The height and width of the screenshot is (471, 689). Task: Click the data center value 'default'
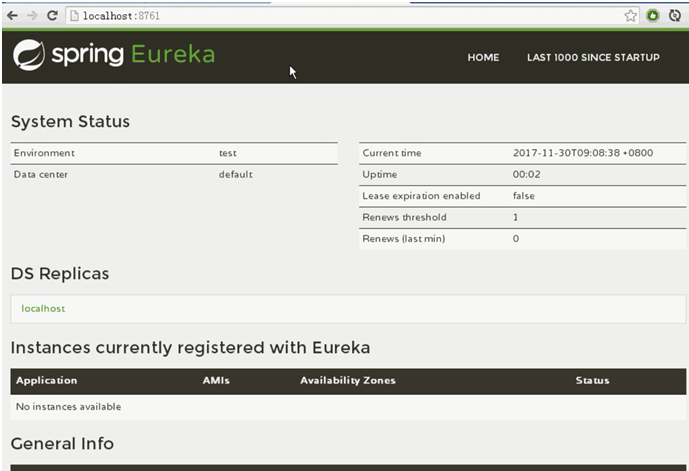[x=236, y=174]
